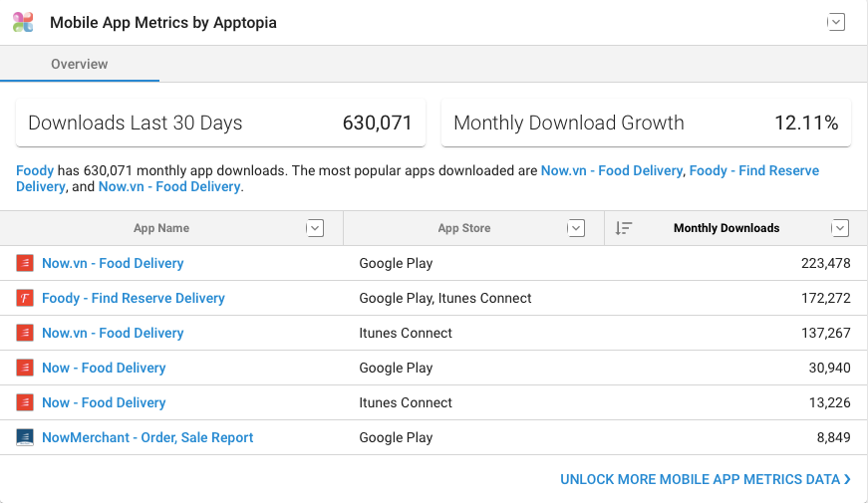Image resolution: width=868 pixels, height=503 pixels.
Task: Select the Overview tab
Action: [x=79, y=64]
